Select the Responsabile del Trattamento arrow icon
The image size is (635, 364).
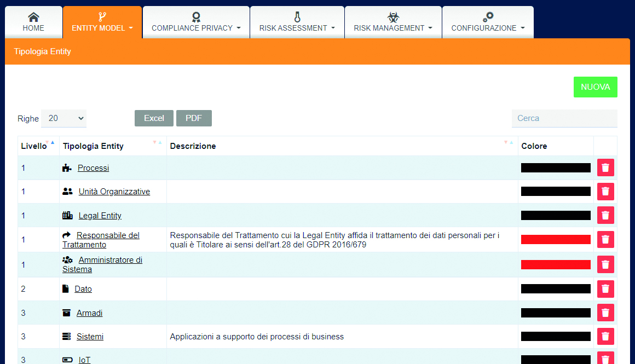(x=67, y=235)
